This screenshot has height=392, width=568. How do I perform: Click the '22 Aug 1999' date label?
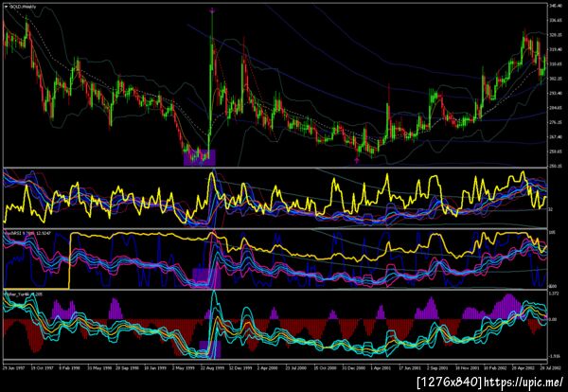coord(214,367)
